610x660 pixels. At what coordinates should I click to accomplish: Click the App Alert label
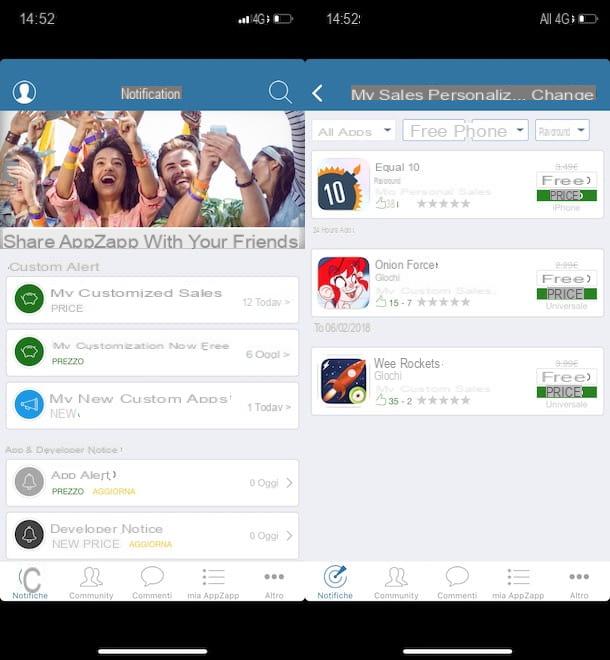[x=83, y=475]
